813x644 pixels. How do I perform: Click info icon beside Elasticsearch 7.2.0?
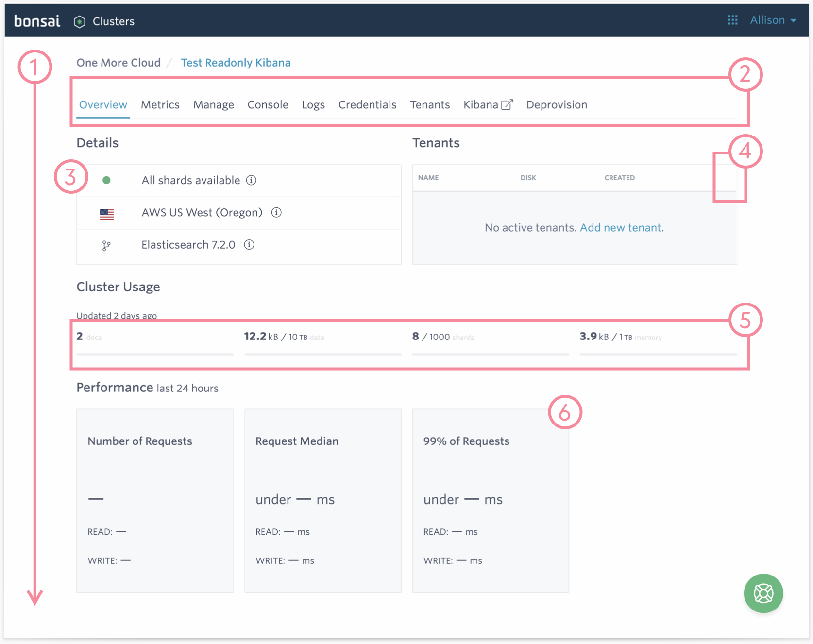pyautogui.click(x=249, y=245)
